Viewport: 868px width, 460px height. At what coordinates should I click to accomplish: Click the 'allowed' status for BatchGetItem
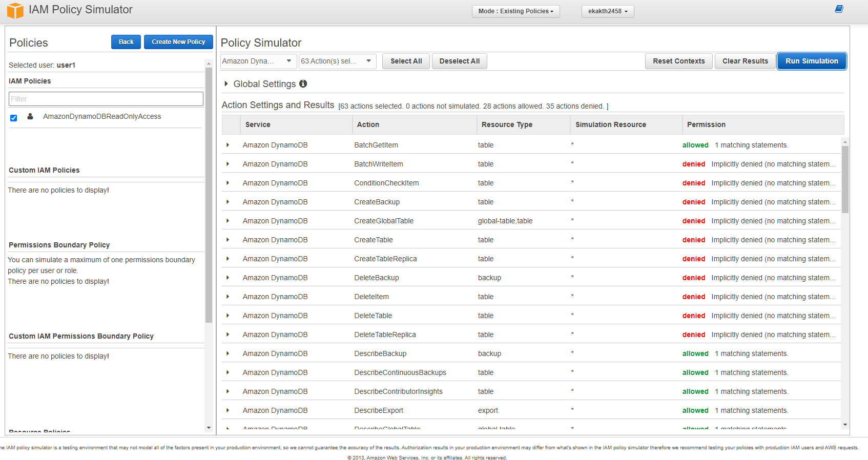point(695,145)
